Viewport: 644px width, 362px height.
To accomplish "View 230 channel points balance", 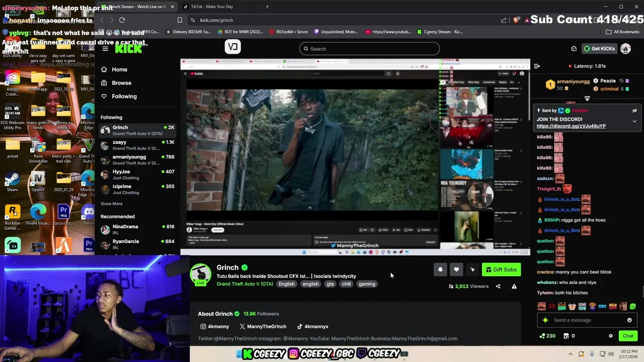I will (x=547, y=336).
